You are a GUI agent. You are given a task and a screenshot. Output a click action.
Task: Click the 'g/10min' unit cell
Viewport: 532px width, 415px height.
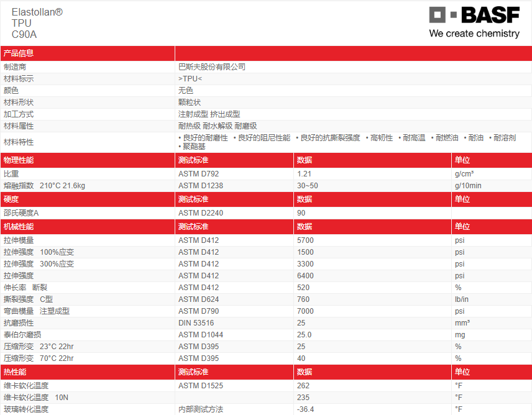(468, 186)
